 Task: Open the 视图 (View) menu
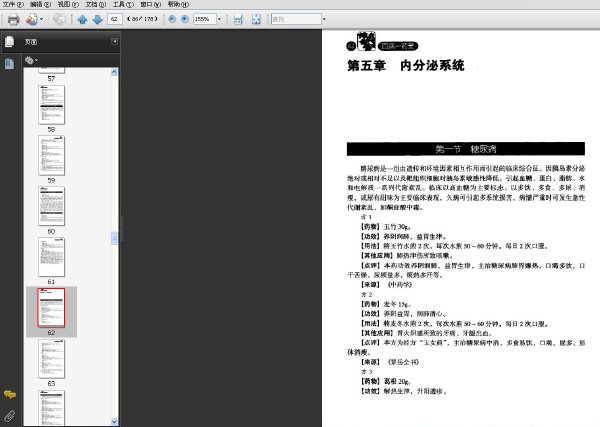pyautogui.click(x=68, y=4)
